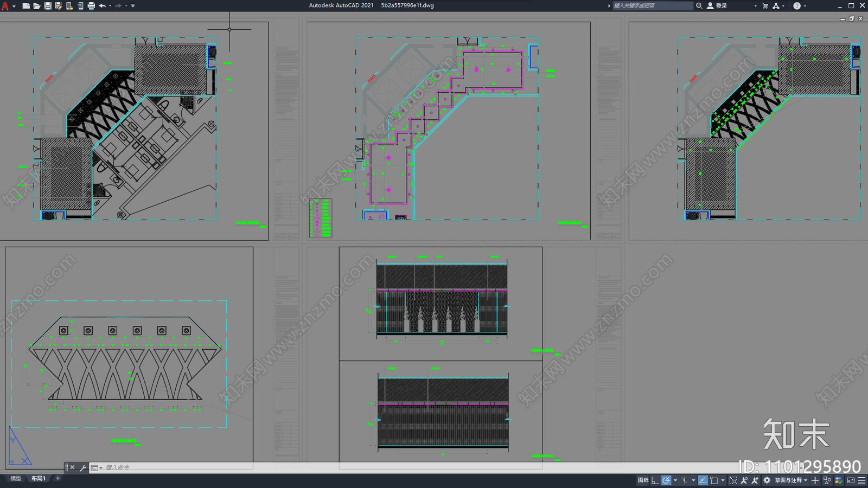Image resolution: width=868 pixels, height=488 pixels.
Task: Toggle 2D Object snap in status bar
Action: pyautogui.click(x=714, y=480)
